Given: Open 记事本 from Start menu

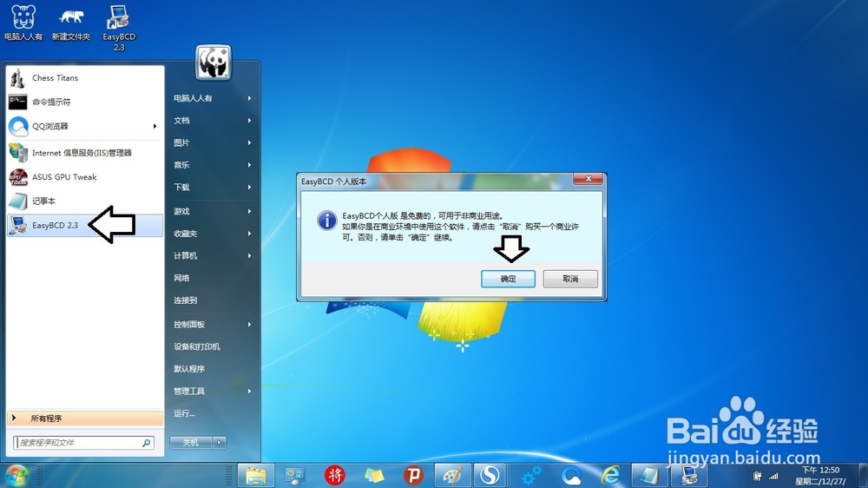Looking at the screenshot, I should point(85,201).
